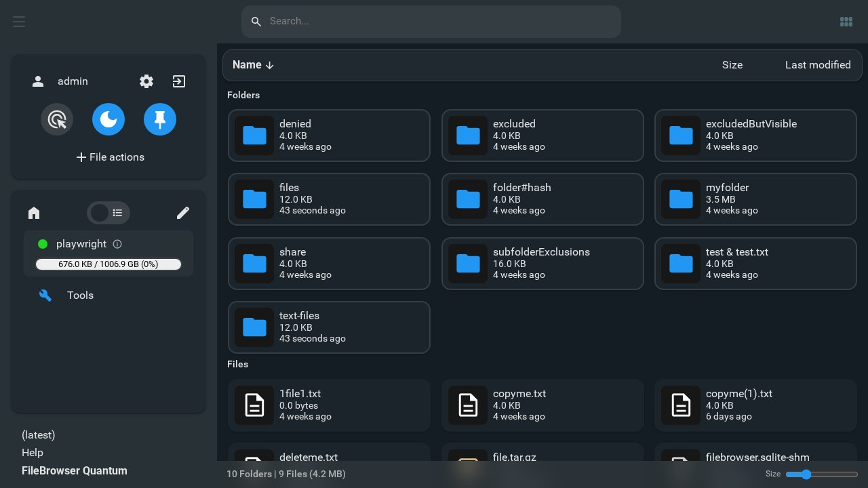This screenshot has width=868, height=488.
Task: Open the excludedButVisible folder
Action: tap(755, 136)
